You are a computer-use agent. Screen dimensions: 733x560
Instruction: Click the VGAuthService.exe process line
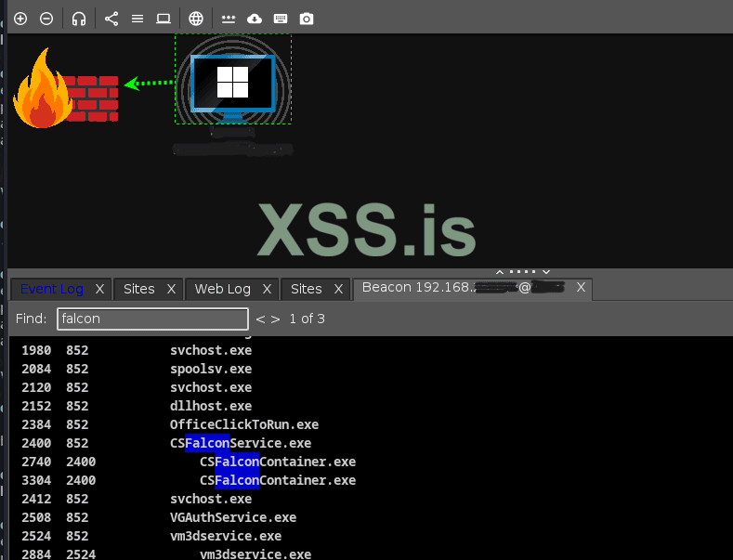click(x=233, y=517)
